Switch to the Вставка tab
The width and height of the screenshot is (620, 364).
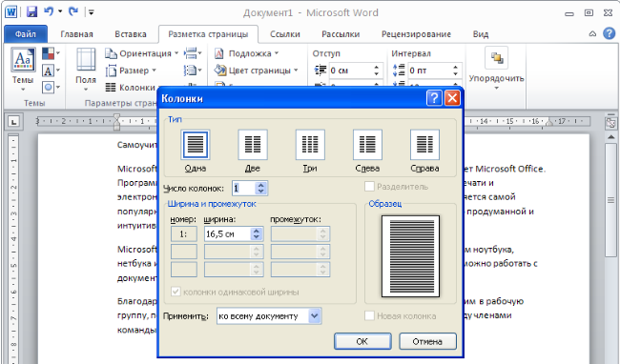(x=131, y=34)
